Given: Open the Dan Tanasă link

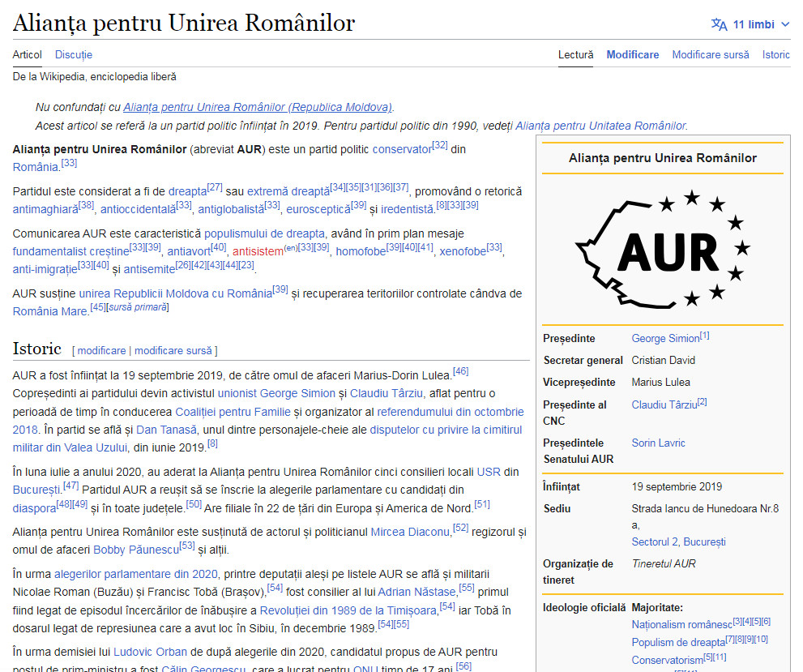Looking at the screenshot, I should pyautogui.click(x=166, y=430).
